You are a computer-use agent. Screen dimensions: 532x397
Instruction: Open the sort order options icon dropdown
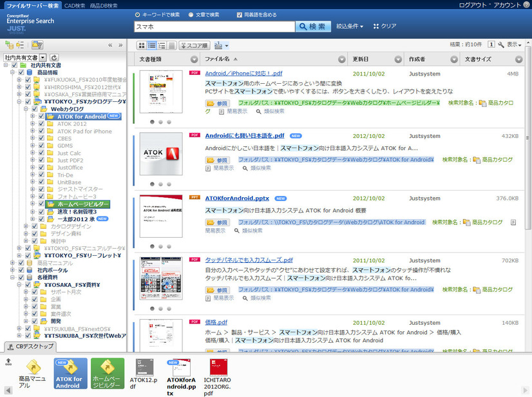[221, 46]
